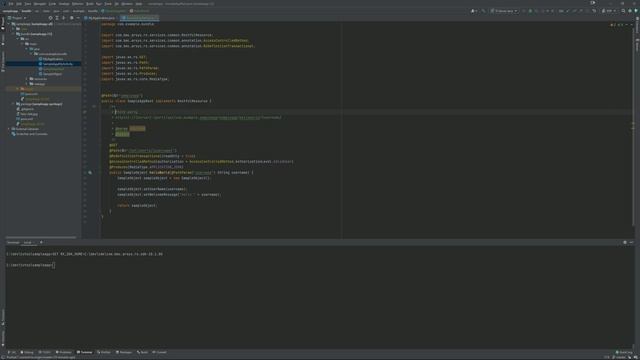This screenshot has height=360, width=640.
Task: Open the Refactor menu
Action: (x=78, y=4)
